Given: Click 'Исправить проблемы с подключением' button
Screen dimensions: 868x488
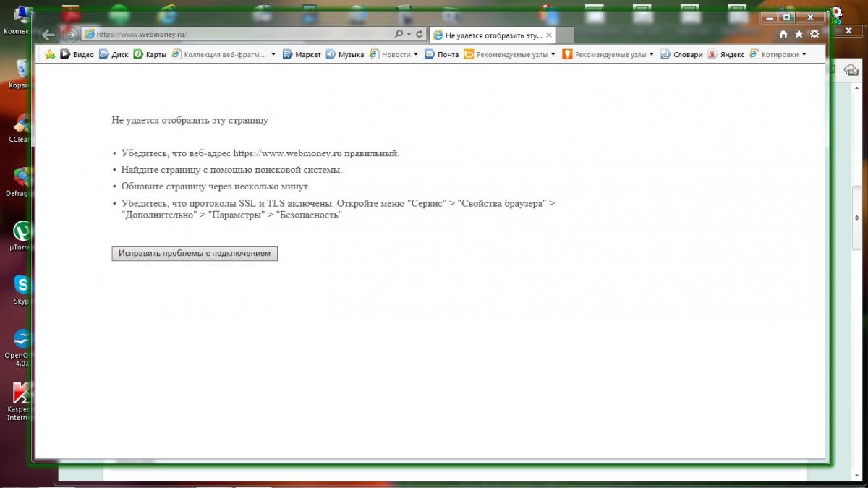Looking at the screenshot, I should (x=195, y=254).
